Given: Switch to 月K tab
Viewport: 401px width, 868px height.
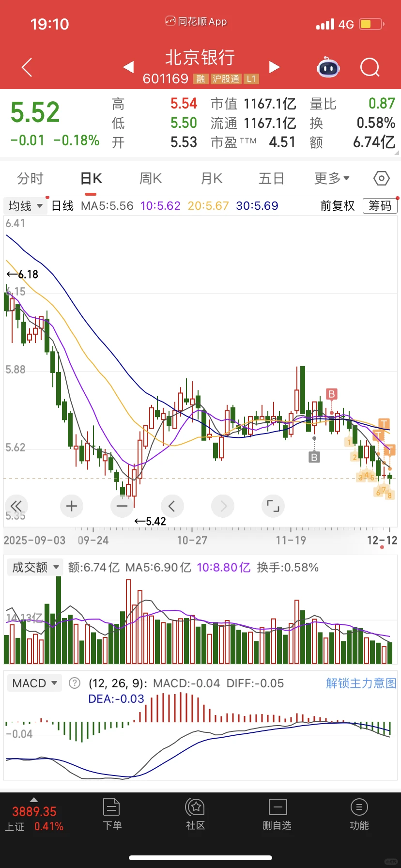Looking at the screenshot, I should (x=212, y=178).
